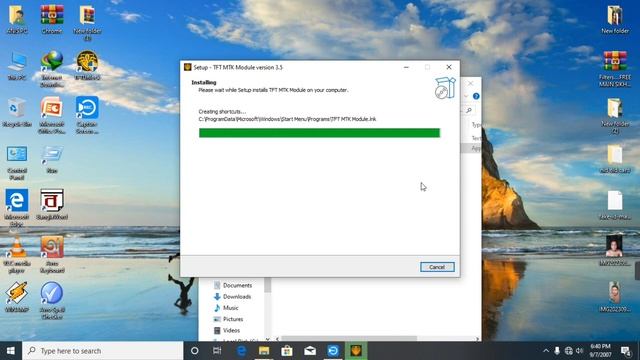Open the New folder (3) archive icon
Image resolution: width=640 pixels, height=360 pixels.
(87, 23)
